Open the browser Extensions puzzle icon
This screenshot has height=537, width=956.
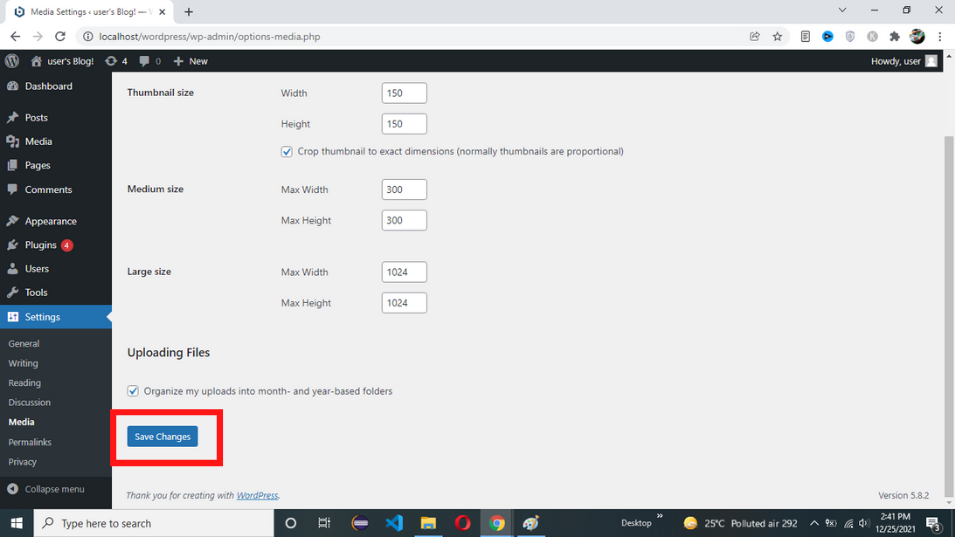(x=894, y=37)
